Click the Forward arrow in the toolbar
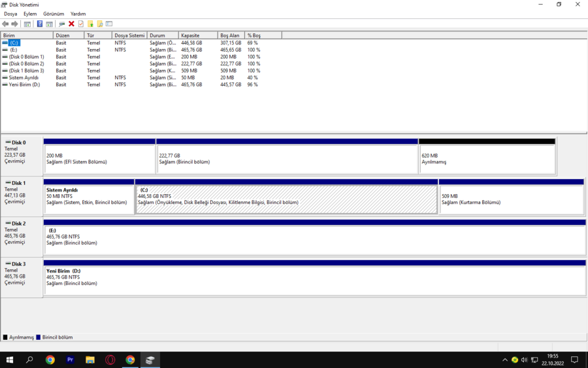Image resolution: width=588 pixels, height=368 pixels. pos(14,24)
